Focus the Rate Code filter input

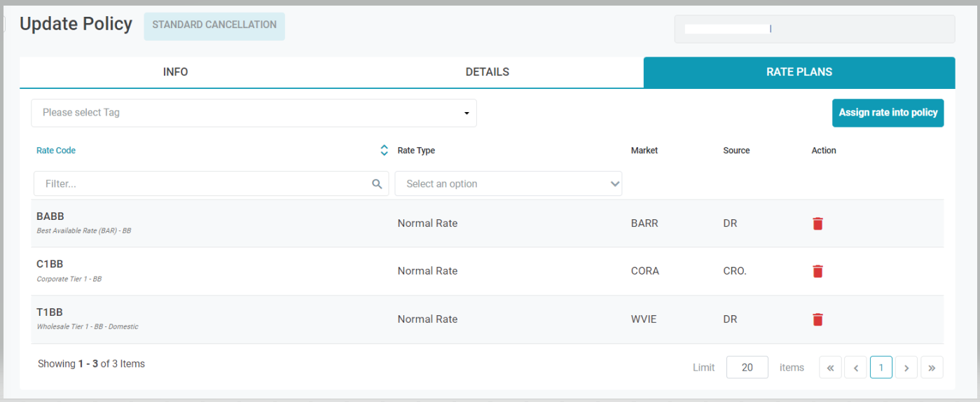203,184
